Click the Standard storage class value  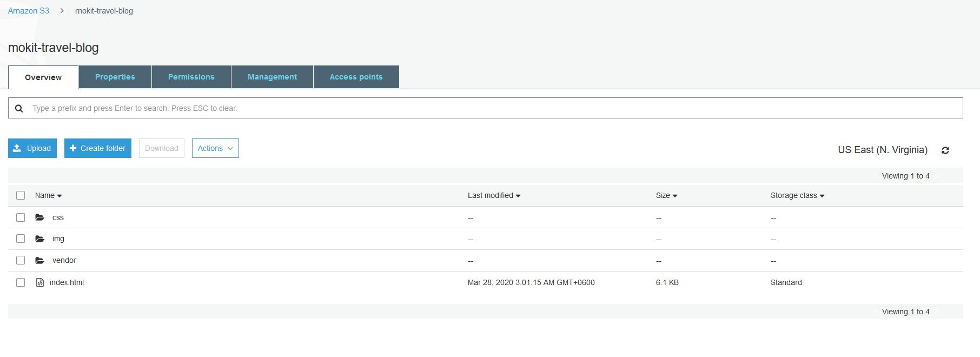[x=786, y=282]
